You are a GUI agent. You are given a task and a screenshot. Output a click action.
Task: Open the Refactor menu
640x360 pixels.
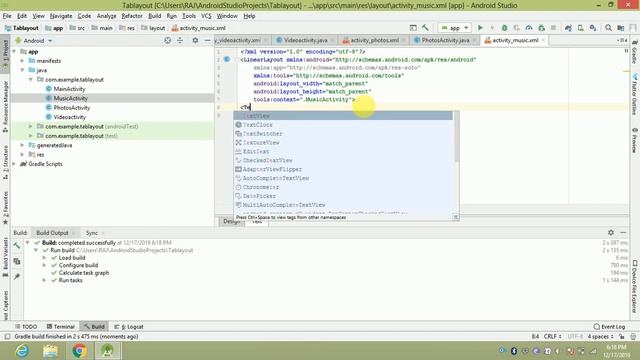[x=132, y=16]
